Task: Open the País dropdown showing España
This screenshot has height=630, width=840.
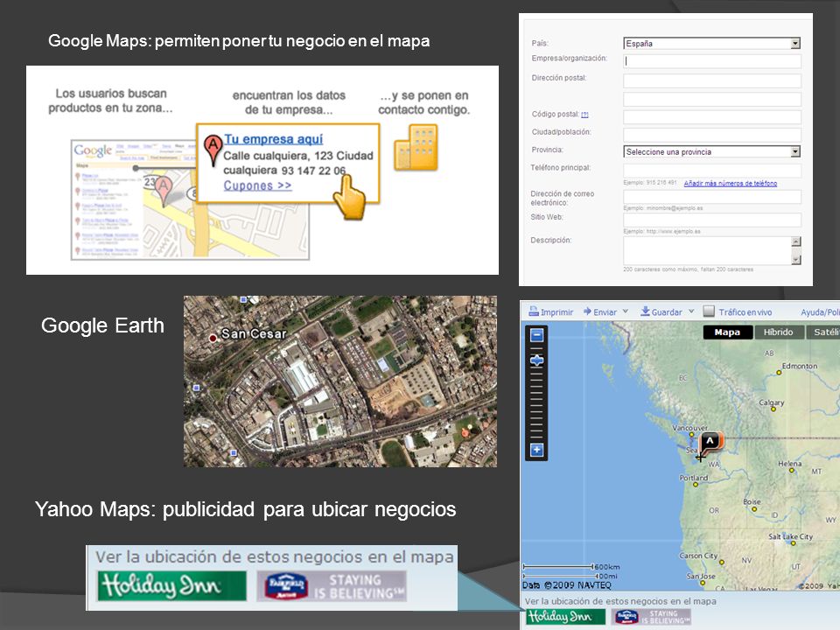Action: point(712,44)
